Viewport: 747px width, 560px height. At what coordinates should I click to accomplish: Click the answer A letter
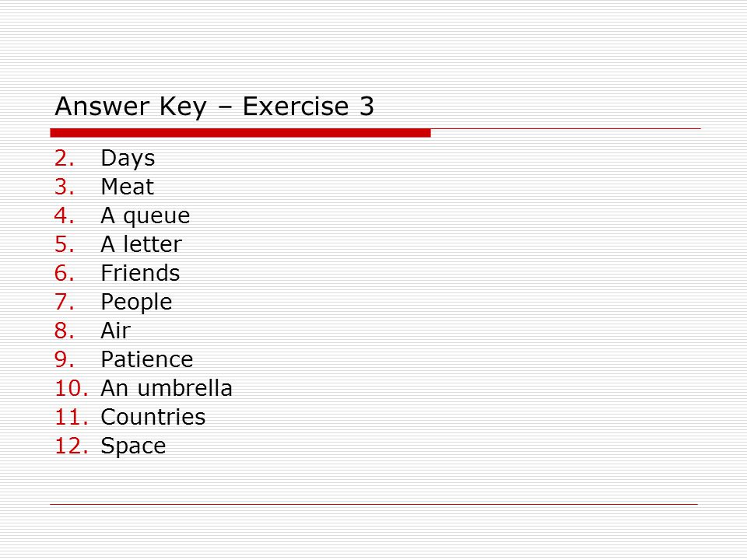142,243
